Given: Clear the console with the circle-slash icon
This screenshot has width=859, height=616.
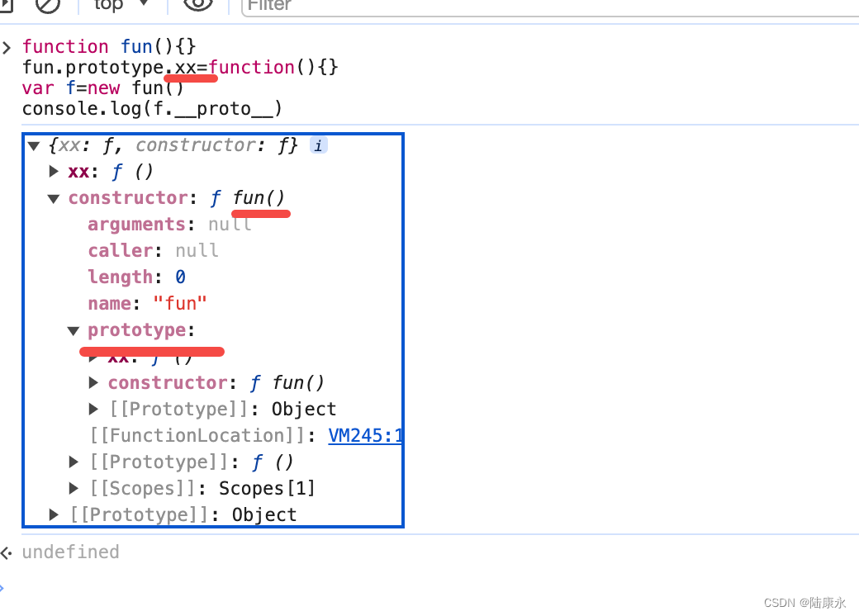Looking at the screenshot, I should [x=48, y=4].
